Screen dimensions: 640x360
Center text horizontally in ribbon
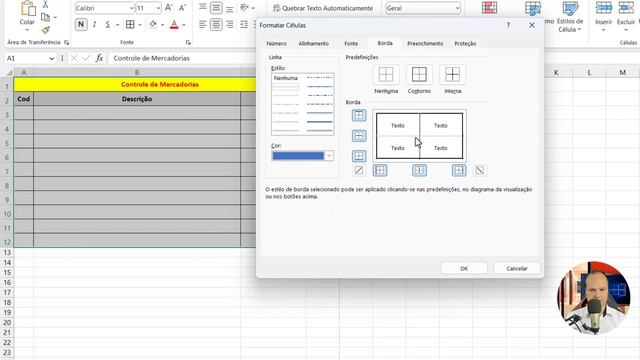(x=216, y=24)
